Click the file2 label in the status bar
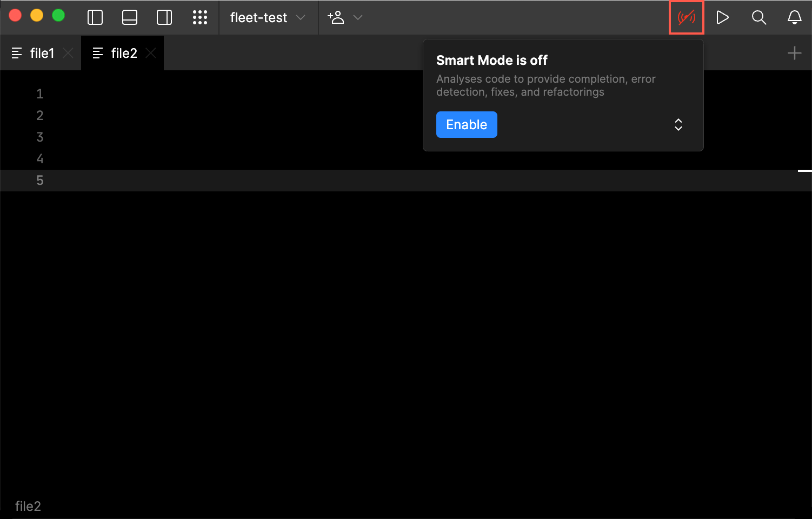 [x=28, y=505]
